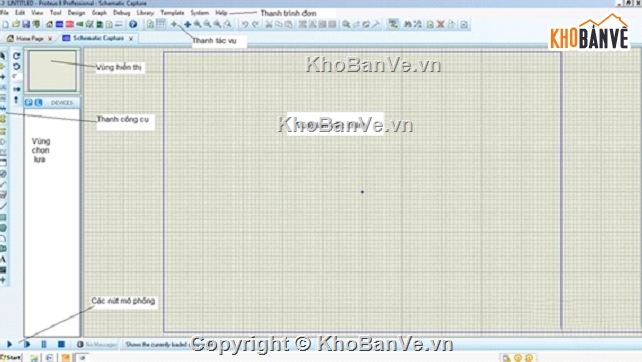Close the Schematic Capture tab

tap(131, 38)
